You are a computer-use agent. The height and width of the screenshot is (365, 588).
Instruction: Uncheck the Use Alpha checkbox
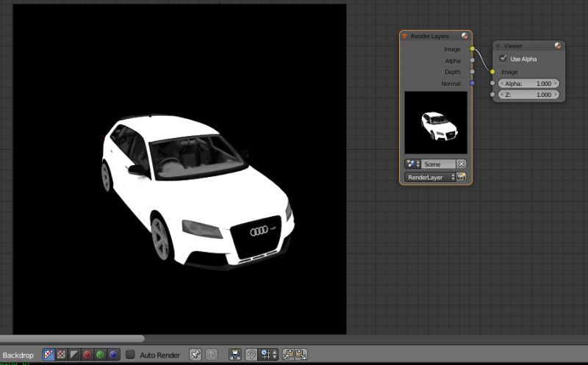[x=503, y=59]
